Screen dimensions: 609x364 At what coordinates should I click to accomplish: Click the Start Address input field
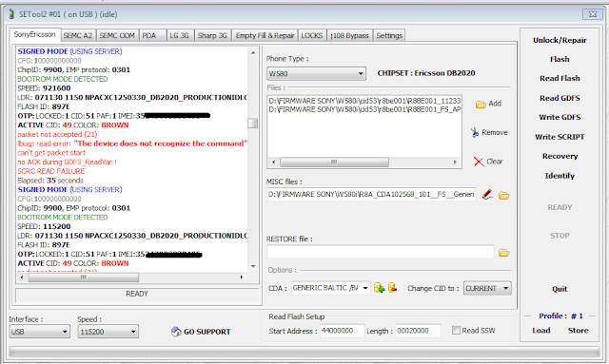click(x=342, y=331)
